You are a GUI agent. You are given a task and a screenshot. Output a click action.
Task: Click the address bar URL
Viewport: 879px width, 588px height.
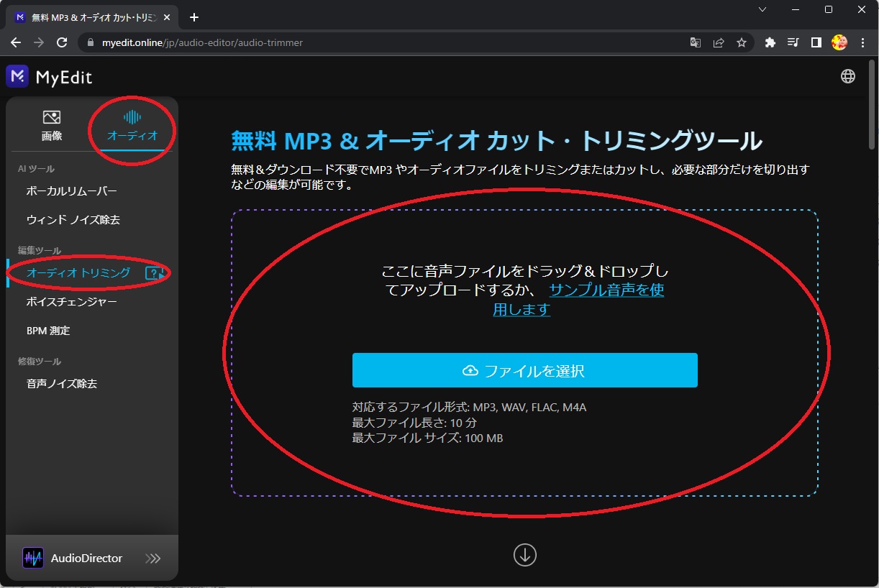coord(202,42)
